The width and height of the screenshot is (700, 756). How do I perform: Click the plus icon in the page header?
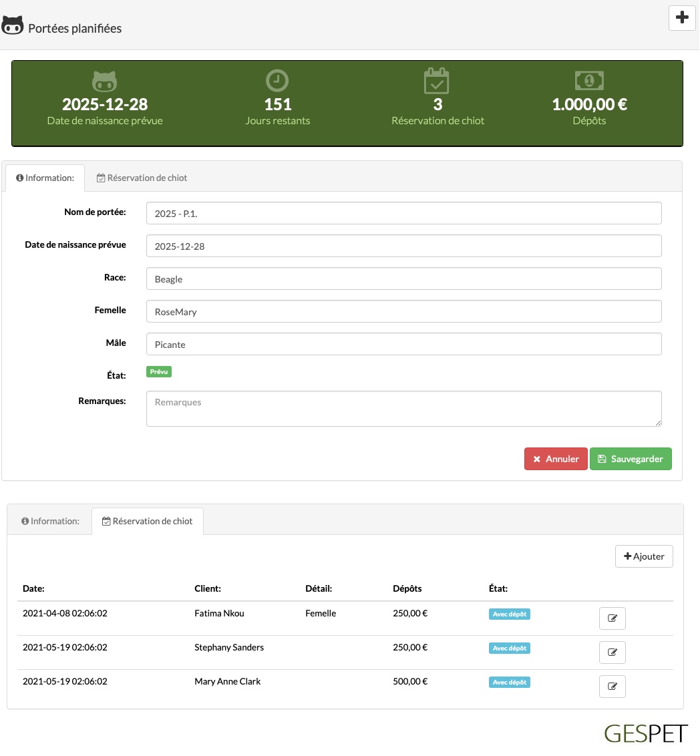[x=682, y=18]
